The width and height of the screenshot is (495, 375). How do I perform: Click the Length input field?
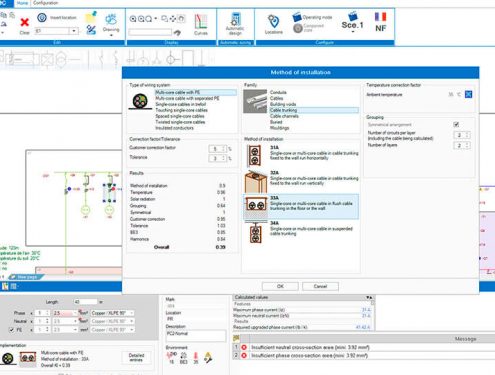tap(85, 302)
